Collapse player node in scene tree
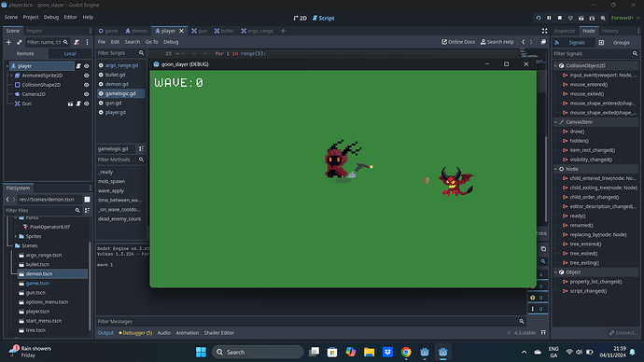 click(x=7, y=65)
